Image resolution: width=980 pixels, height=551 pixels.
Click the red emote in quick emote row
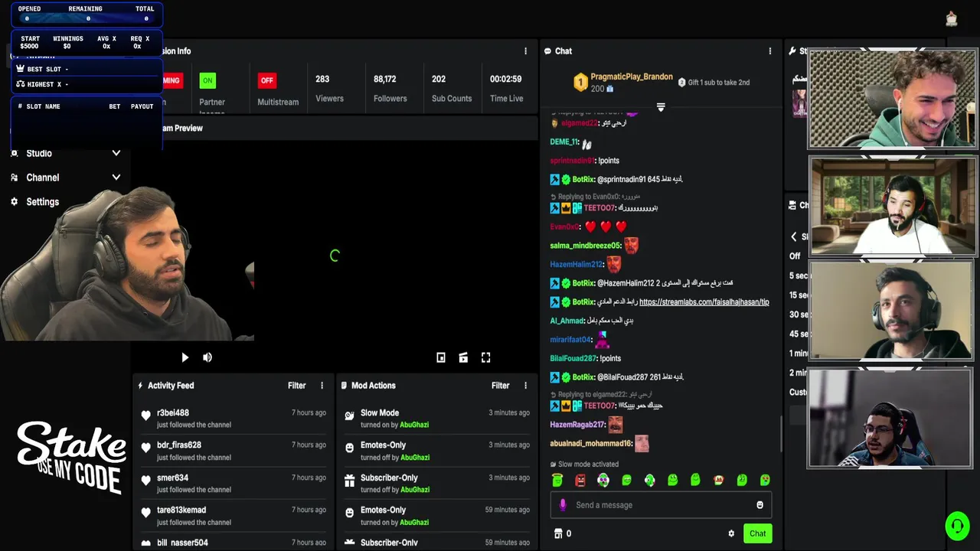[x=580, y=480]
